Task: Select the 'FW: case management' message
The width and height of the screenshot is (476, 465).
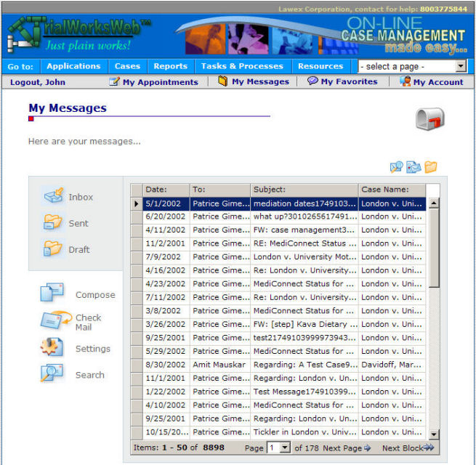Action: point(304,230)
